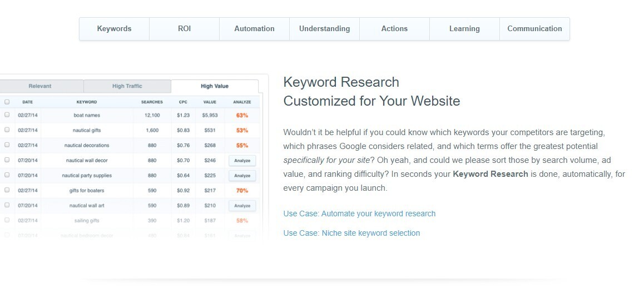Click Analyze for nautical wall decor
This screenshot has height=288, width=644.
pos(242,161)
